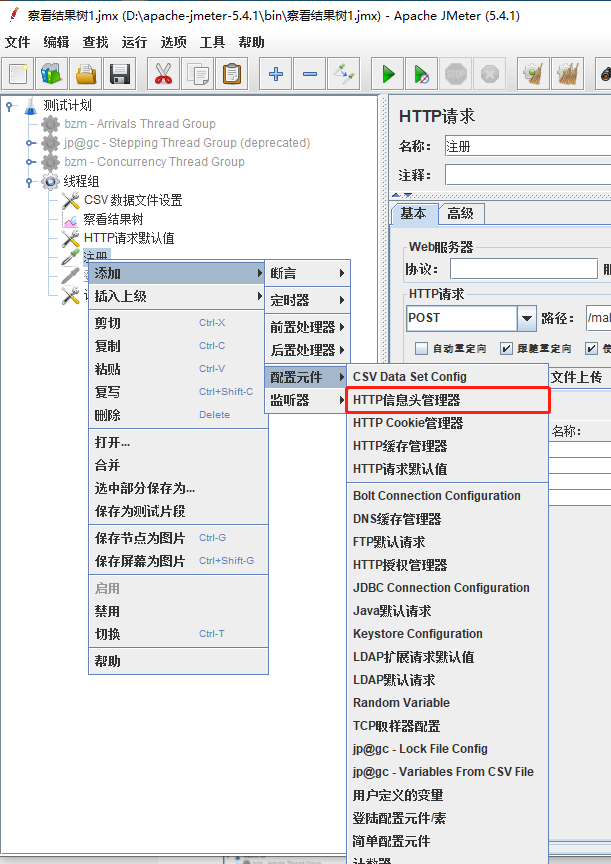Expand the bzm Concurrency Thread Group handle
The height and width of the screenshot is (864, 611).
pyautogui.click(x=30, y=162)
